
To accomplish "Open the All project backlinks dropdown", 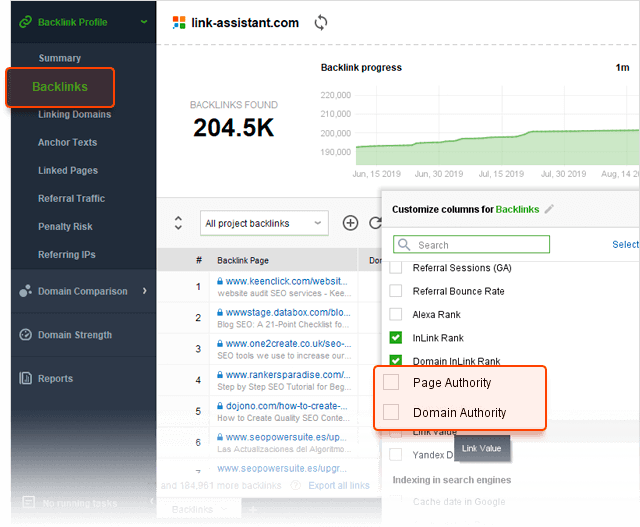I will point(264,223).
